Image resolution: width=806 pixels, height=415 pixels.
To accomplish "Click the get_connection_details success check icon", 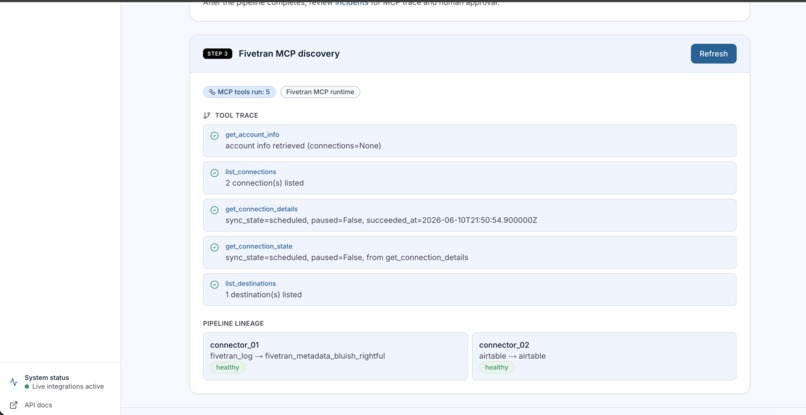I will click(x=214, y=210).
